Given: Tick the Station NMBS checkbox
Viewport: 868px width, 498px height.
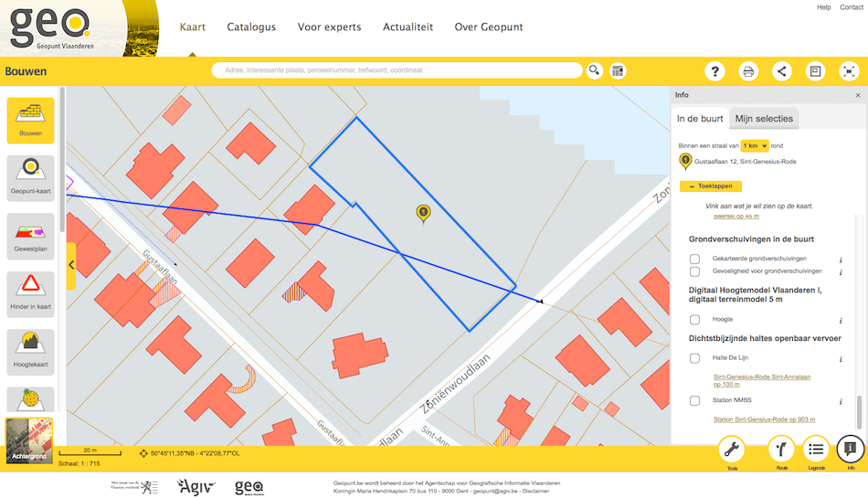Looking at the screenshot, I should coord(694,400).
